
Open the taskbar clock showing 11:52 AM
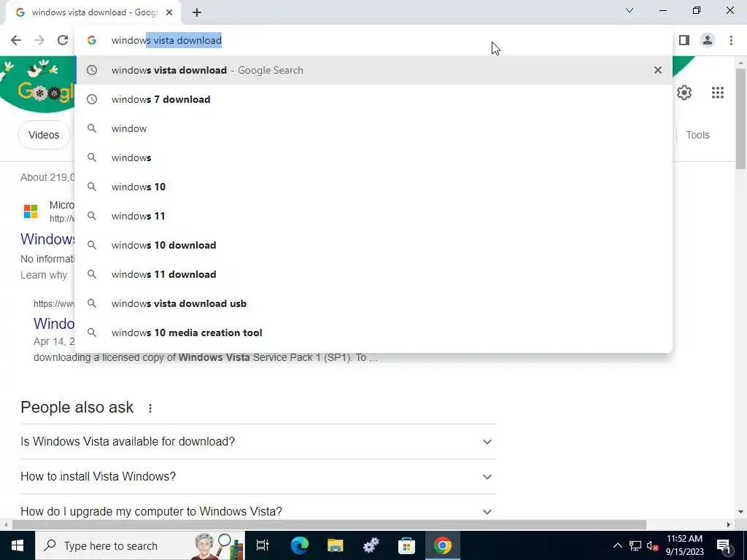pyautogui.click(x=684, y=545)
